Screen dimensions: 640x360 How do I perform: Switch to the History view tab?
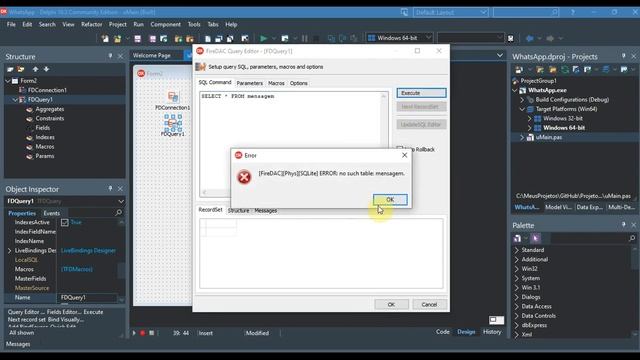click(x=492, y=332)
